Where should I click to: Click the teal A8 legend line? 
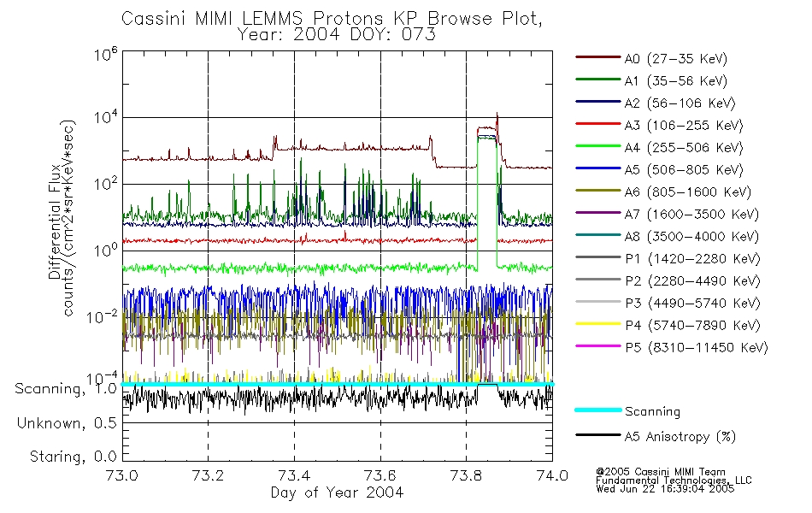click(598, 235)
